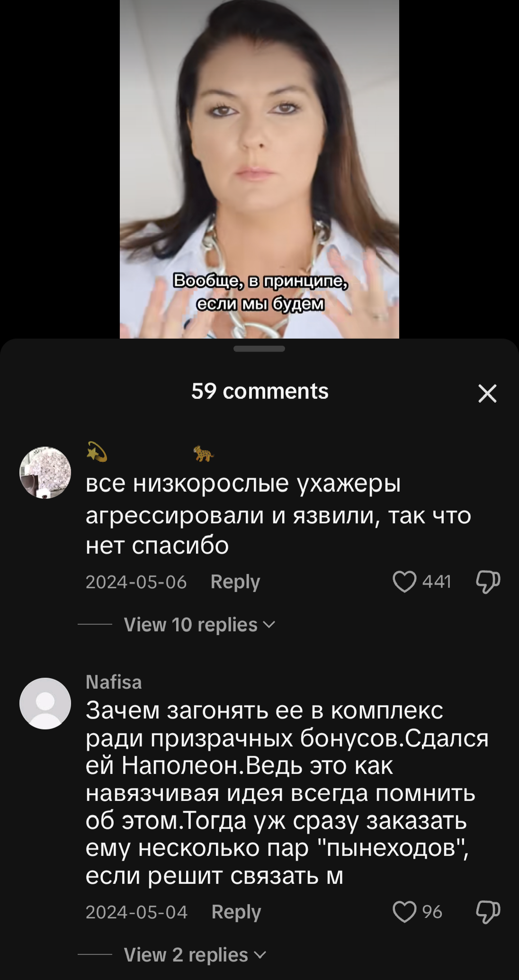Tap the comment sheet drag handle
Image resolution: width=519 pixels, height=980 pixels.
point(259,349)
